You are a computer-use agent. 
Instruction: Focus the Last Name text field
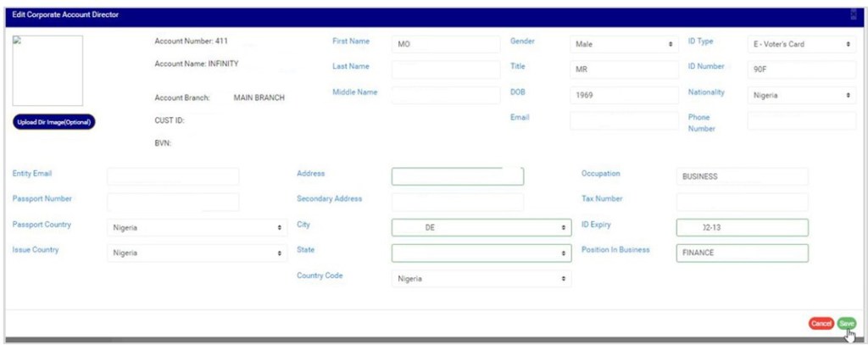point(446,70)
